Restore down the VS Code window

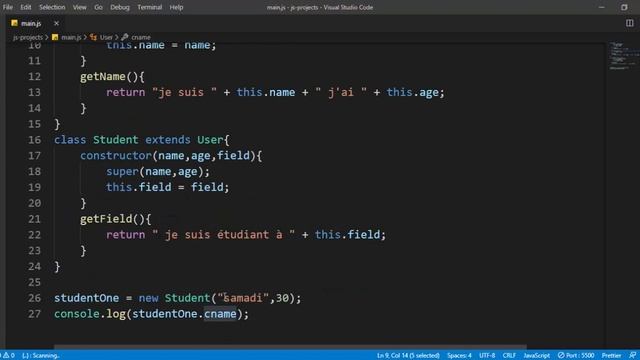624,7
